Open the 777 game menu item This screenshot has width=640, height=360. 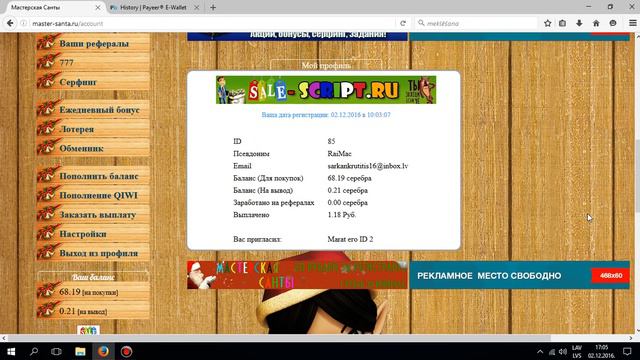93,62
